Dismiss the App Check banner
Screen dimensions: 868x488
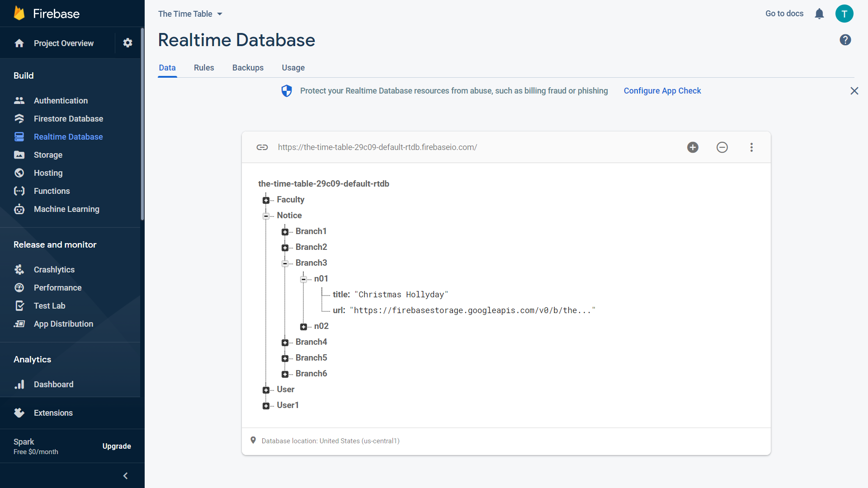854,91
